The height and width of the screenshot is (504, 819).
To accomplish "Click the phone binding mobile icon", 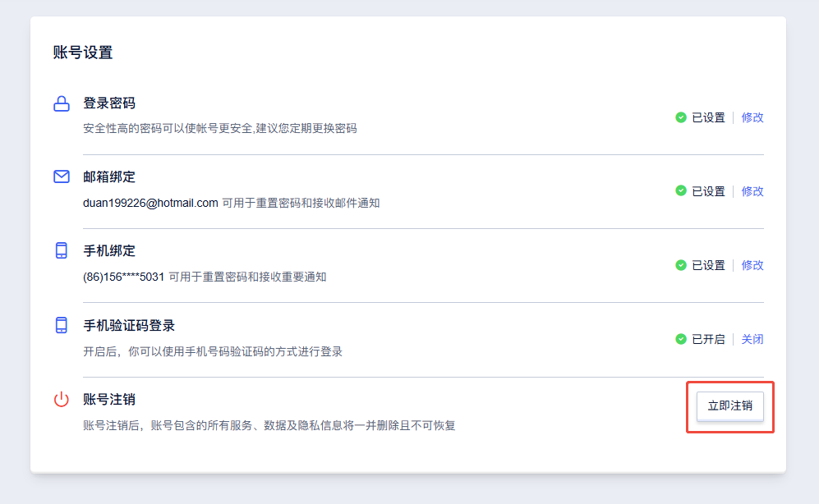I will 62,251.
